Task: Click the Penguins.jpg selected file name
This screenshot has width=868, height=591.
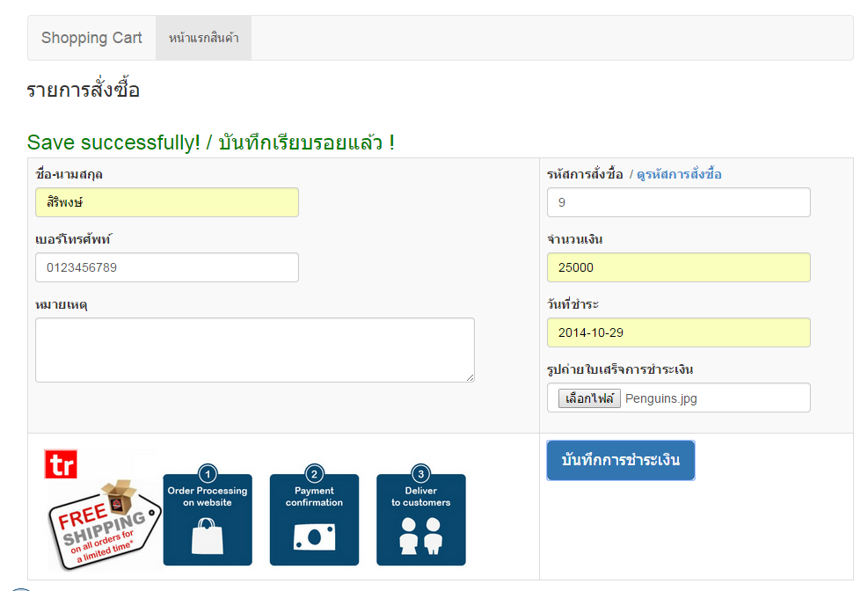Action: [x=661, y=398]
